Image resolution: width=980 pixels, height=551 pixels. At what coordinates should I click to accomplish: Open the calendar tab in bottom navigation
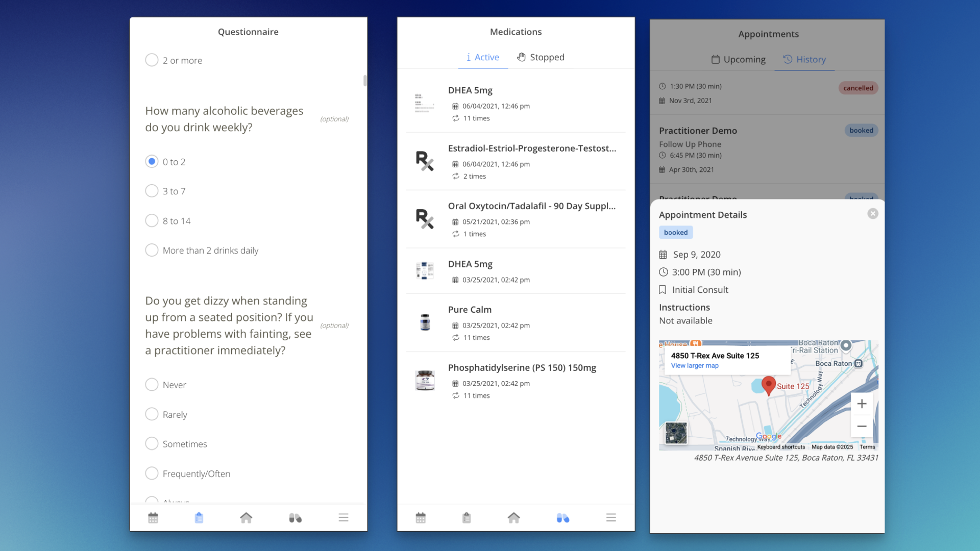pyautogui.click(x=153, y=517)
